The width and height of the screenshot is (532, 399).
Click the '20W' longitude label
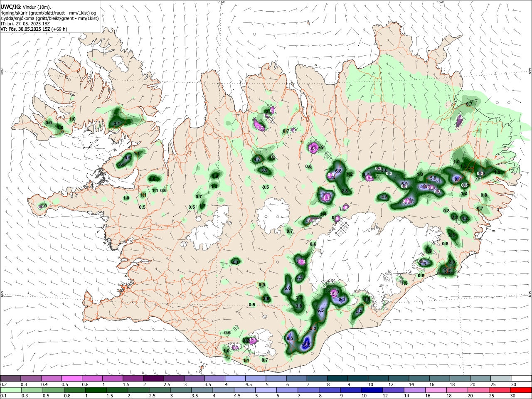221,2
